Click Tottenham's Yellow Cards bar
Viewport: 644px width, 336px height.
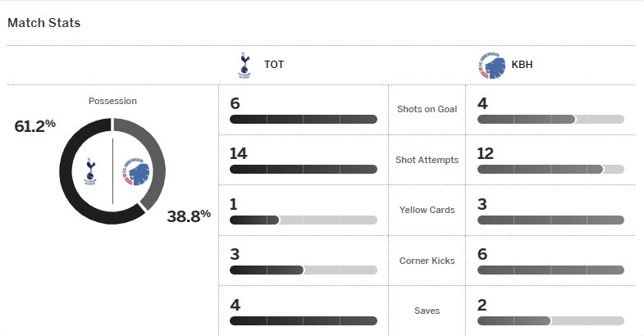point(304,220)
